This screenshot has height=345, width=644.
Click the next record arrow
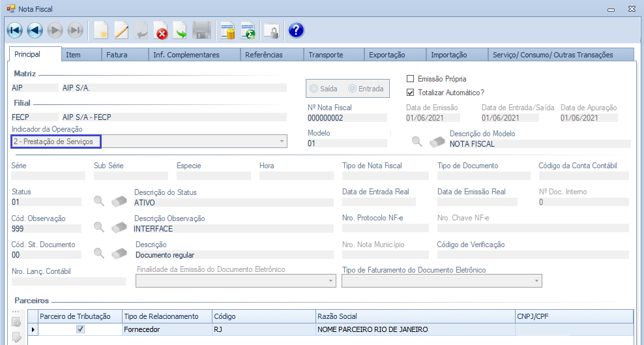tap(55, 31)
